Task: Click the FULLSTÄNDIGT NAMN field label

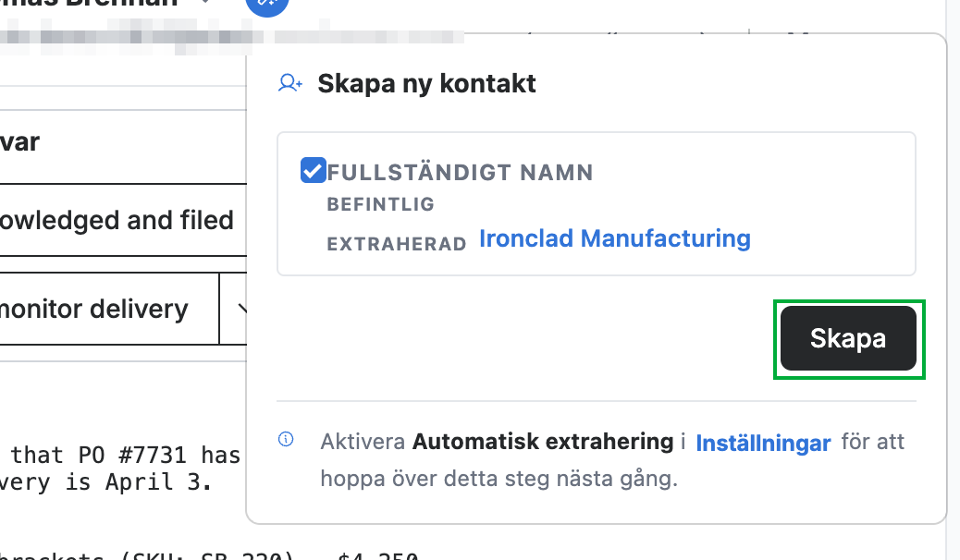Action: (x=460, y=173)
